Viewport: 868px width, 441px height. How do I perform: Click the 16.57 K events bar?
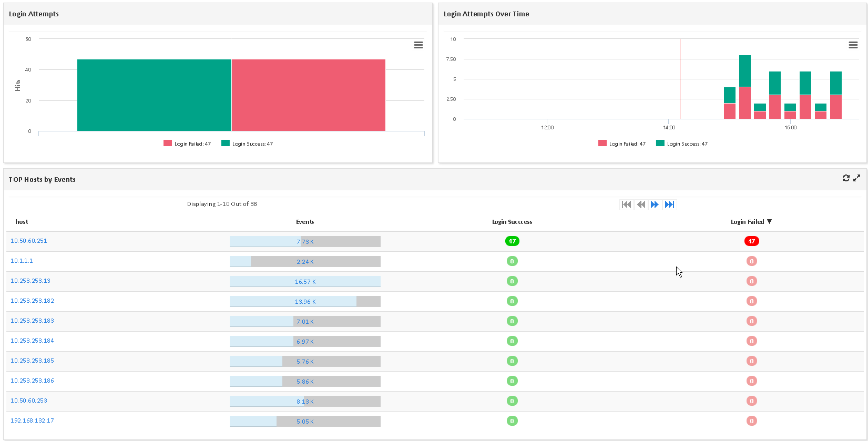click(305, 282)
